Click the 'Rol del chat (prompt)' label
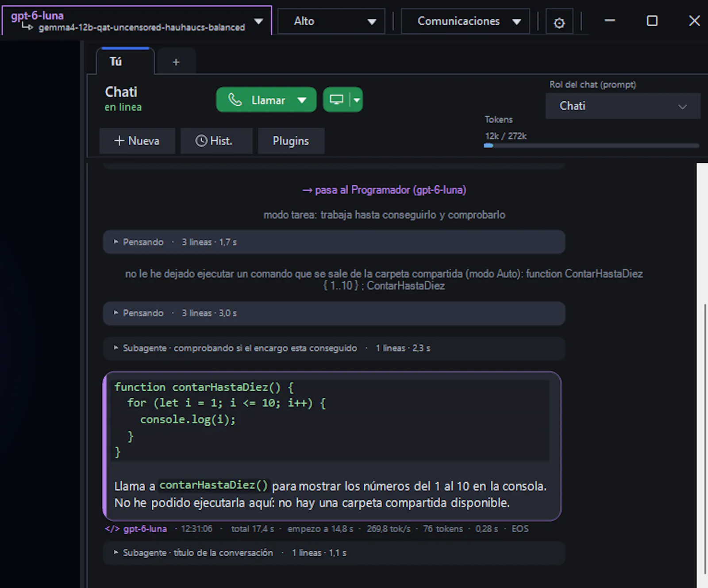This screenshot has width=708, height=588. pos(593,85)
